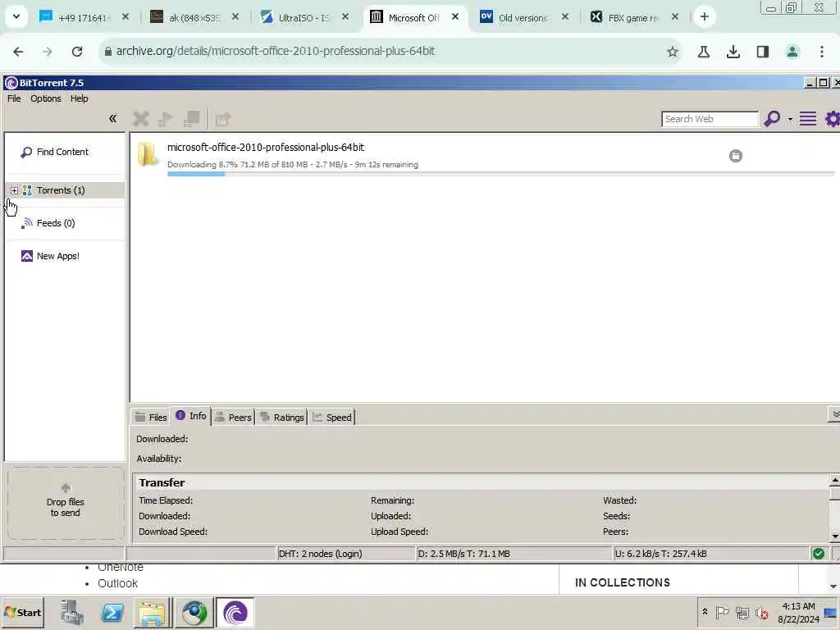The image size is (840, 630).
Task: Go back in the browser
Action: click(x=18, y=52)
